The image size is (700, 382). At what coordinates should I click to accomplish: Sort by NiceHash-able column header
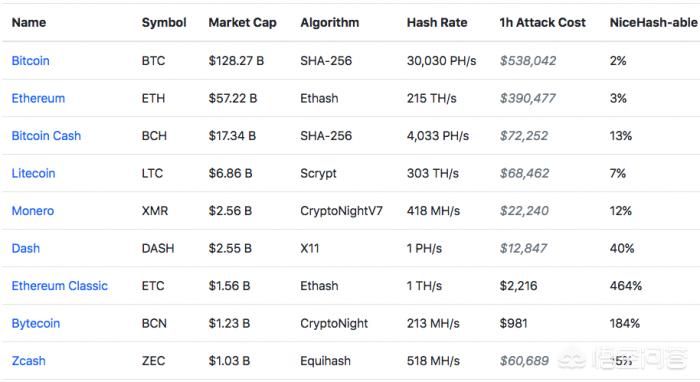click(x=654, y=22)
